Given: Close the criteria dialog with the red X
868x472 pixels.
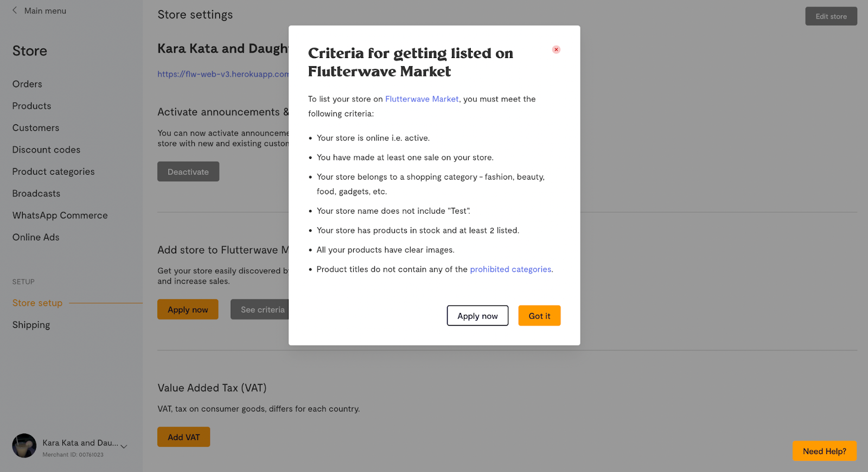Looking at the screenshot, I should 556,49.
